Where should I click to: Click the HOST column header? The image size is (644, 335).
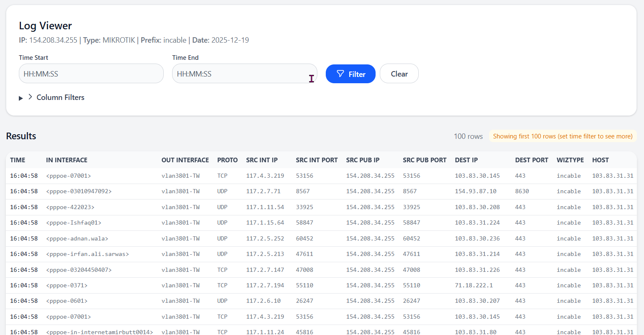[600, 160]
